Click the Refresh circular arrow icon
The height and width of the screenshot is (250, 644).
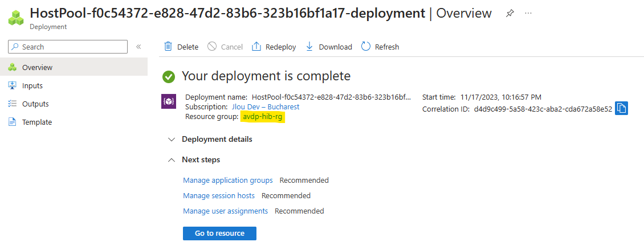pos(366,46)
